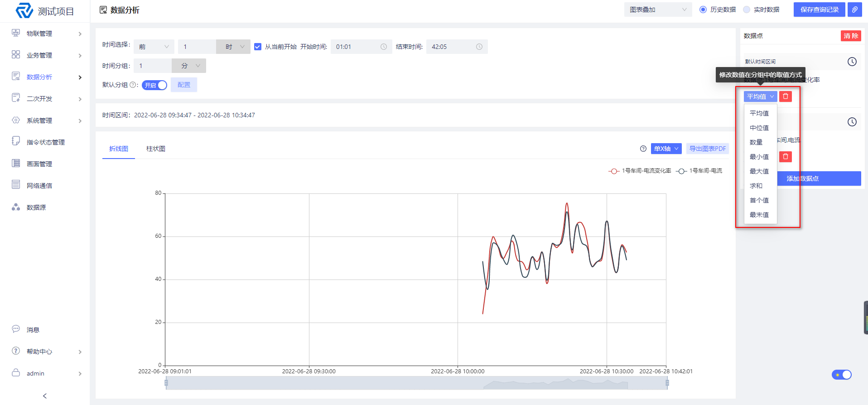This screenshot has height=405, width=868.
Task: Expand 业务管理 chevron
Action: (x=80, y=56)
